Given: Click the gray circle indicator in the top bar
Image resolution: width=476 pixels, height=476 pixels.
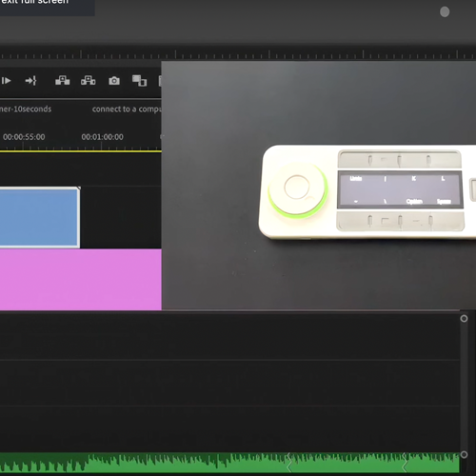Looking at the screenshot, I should coord(445,12).
